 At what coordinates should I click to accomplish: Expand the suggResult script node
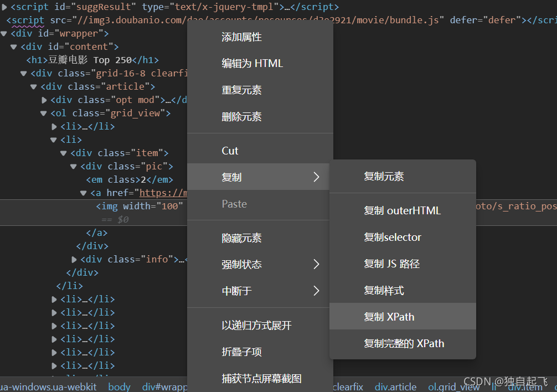[x=4, y=7]
